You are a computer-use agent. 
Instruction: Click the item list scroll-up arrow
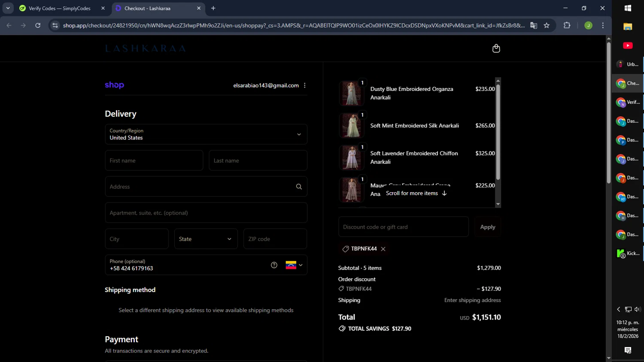[498, 81]
